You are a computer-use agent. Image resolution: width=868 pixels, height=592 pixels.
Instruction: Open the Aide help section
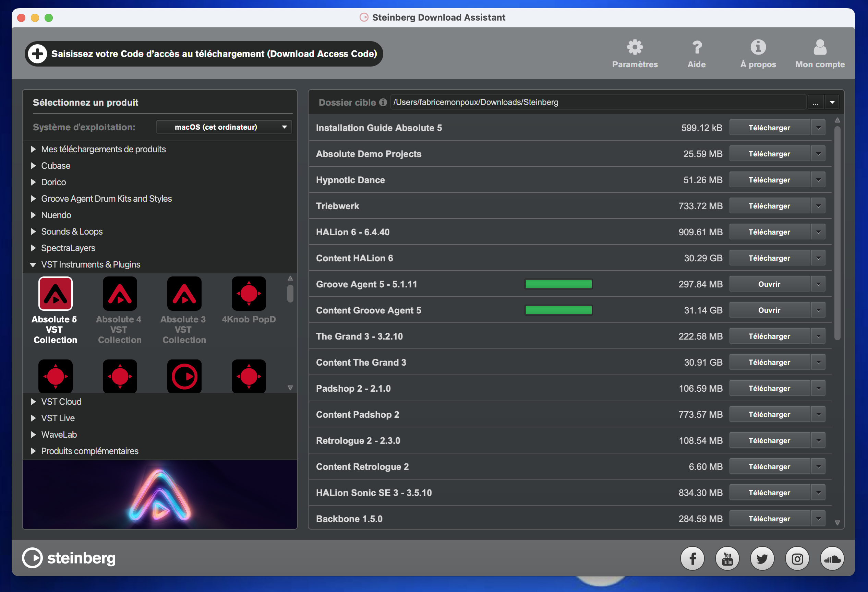(x=697, y=54)
